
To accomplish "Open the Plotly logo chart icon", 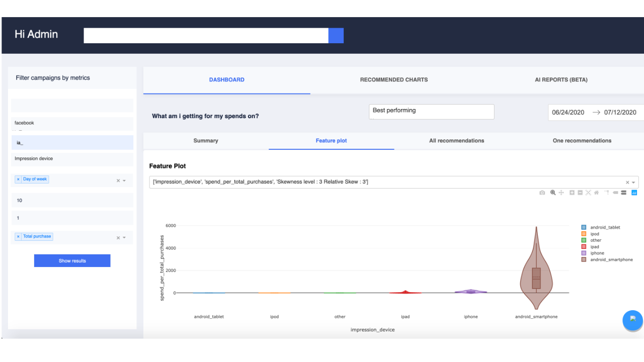I will [634, 193].
